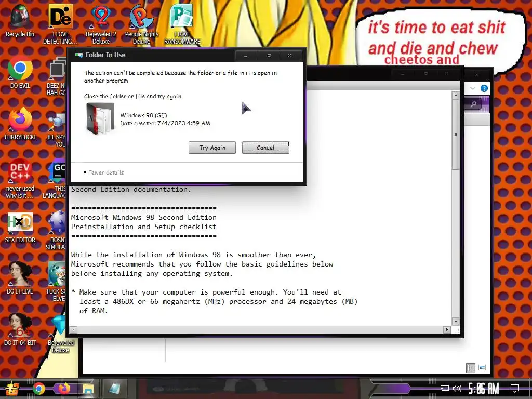The width and height of the screenshot is (532, 399).
Task: Open the DO IT 64 BIT shortcut
Action: coord(20,330)
